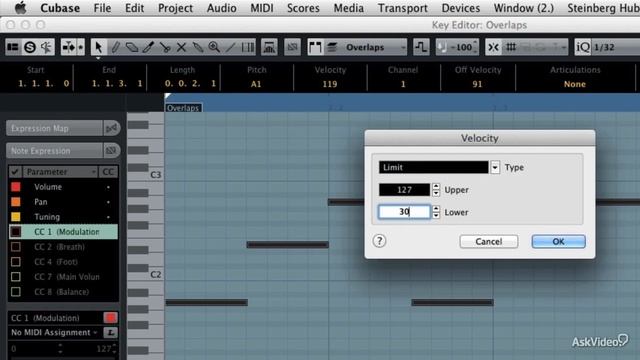Image resolution: width=640 pixels, height=360 pixels.
Task: Select the Zoom magnifier tool
Action: 214,47
